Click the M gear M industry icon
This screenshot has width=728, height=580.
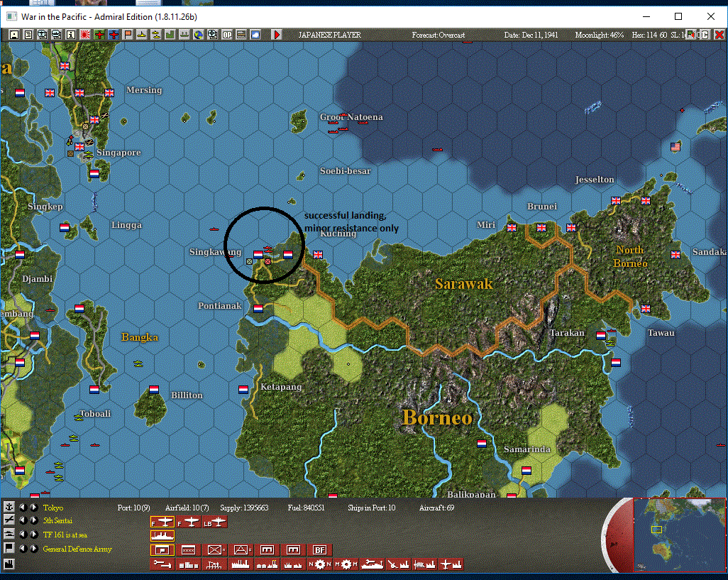(346, 564)
